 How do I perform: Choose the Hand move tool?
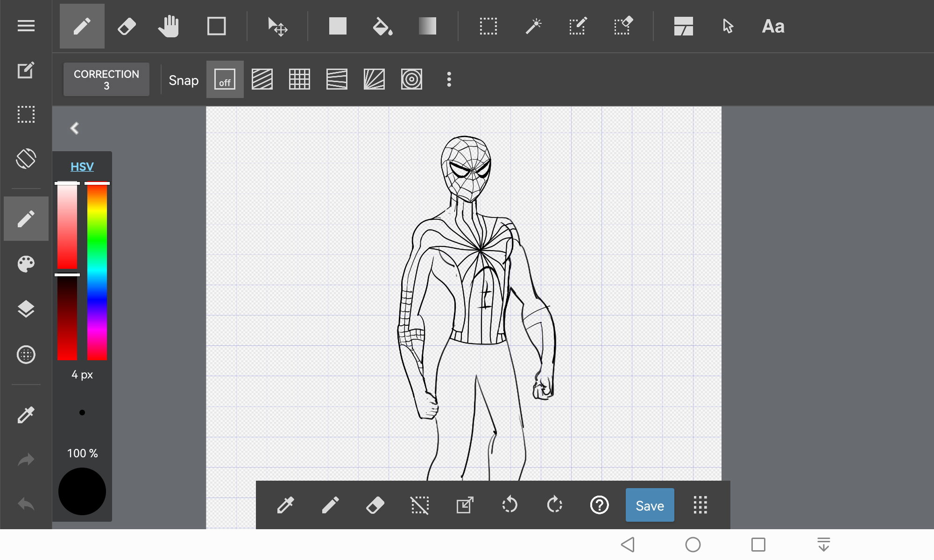tap(169, 26)
